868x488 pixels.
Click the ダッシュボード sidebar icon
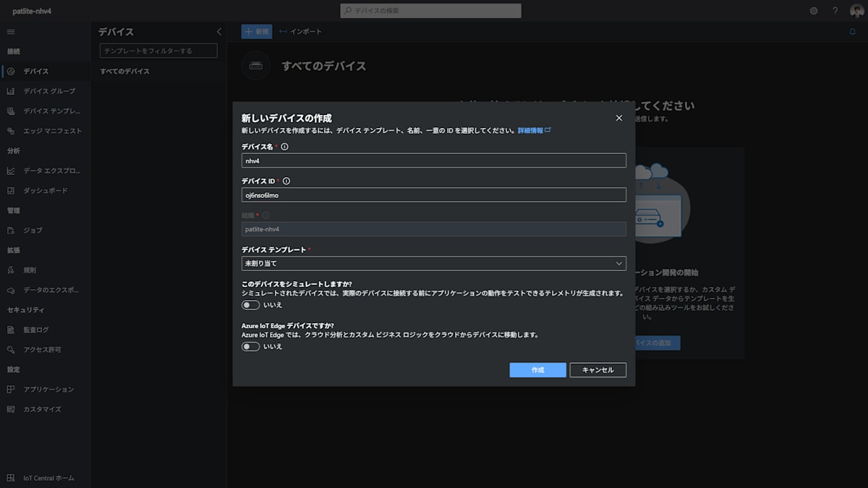pyautogui.click(x=11, y=191)
